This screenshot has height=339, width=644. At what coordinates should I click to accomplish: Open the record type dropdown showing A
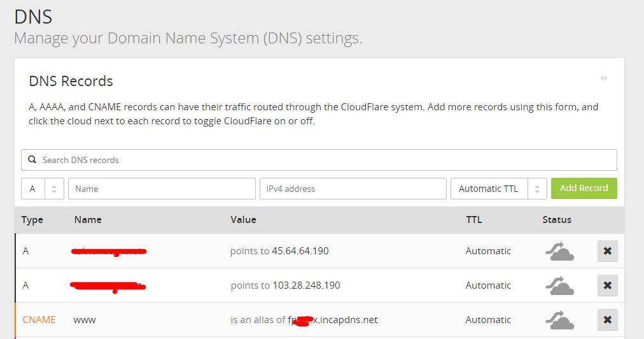[x=43, y=189]
